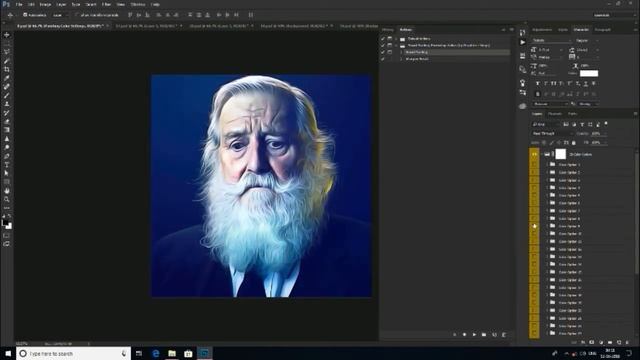Image resolution: width=640 pixels, height=360 pixels.
Task: Filter layers by type layers icon
Action: (x=582, y=124)
